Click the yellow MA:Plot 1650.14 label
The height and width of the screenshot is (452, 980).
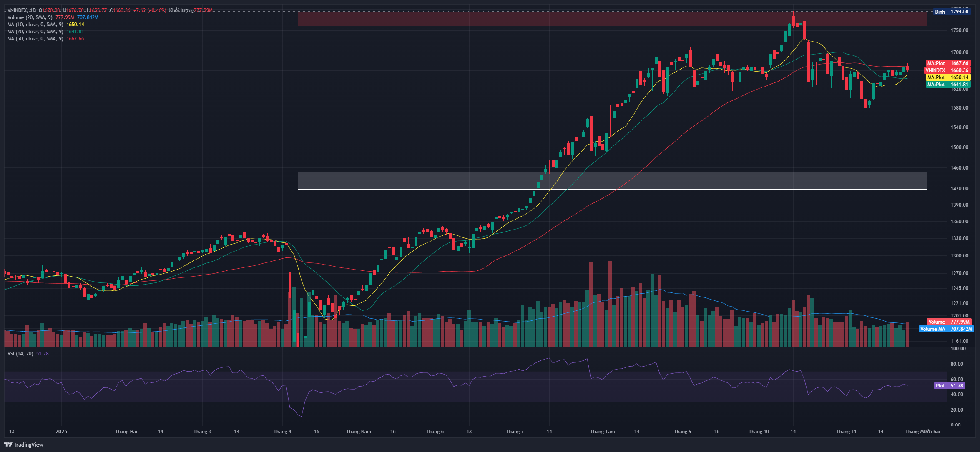coord(947,77)
